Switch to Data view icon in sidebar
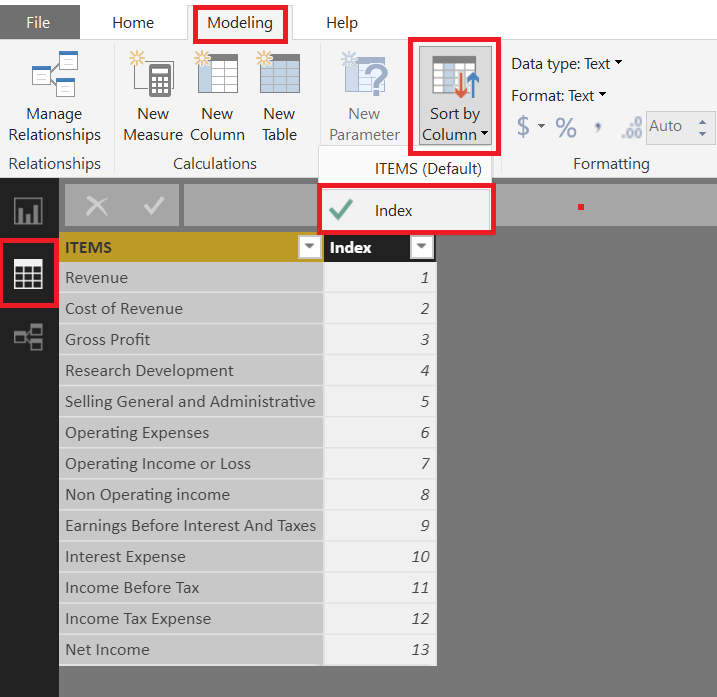This screenshot has width=717, height=697. tap(28, 273)
